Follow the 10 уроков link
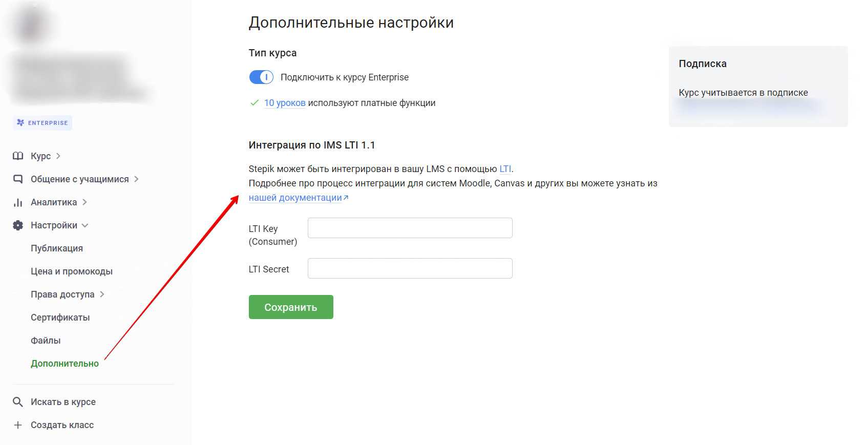 point(285,103)
